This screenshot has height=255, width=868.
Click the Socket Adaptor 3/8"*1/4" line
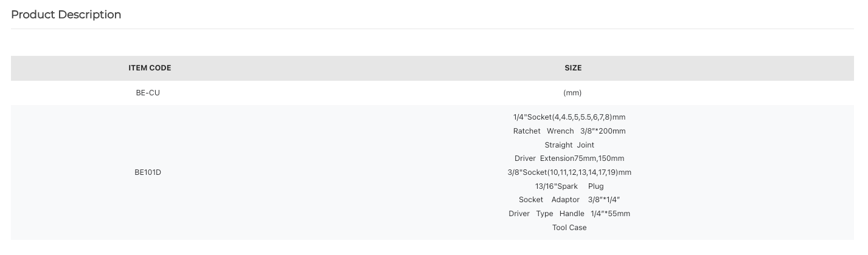(569, 200)
